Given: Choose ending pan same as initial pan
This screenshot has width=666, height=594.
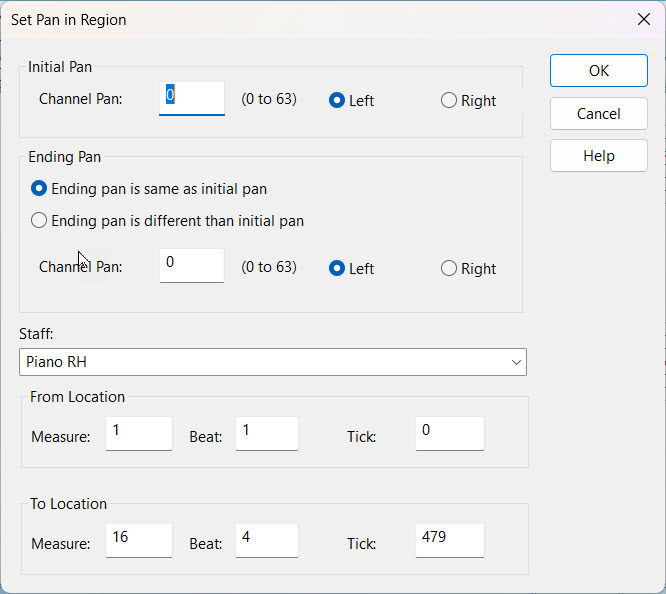Looking at the screenshot, I should (x=40, y=188).
